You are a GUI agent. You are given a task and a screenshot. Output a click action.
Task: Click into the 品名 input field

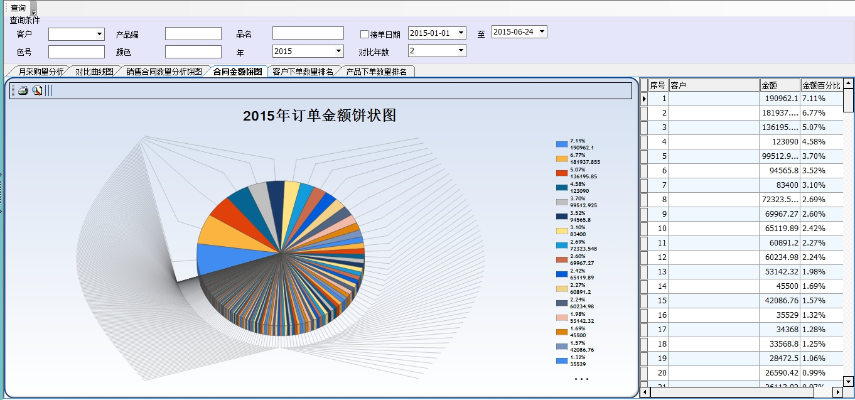307,34
